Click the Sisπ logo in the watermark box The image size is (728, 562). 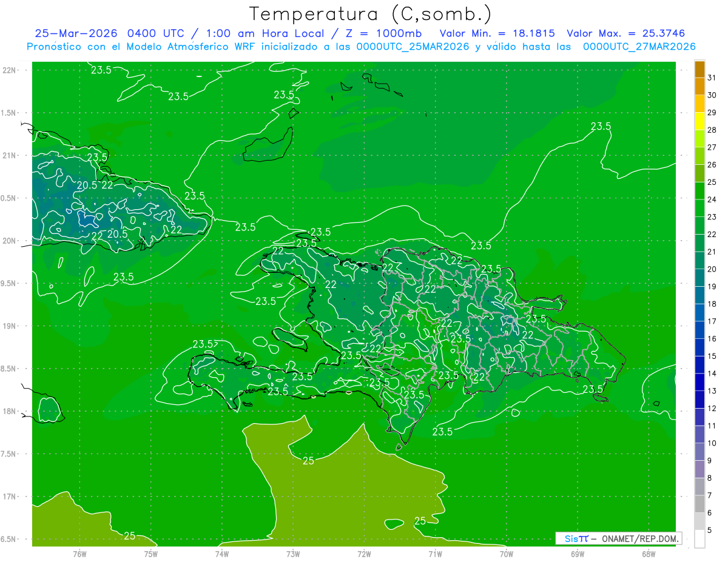click(x=576, y=538)
